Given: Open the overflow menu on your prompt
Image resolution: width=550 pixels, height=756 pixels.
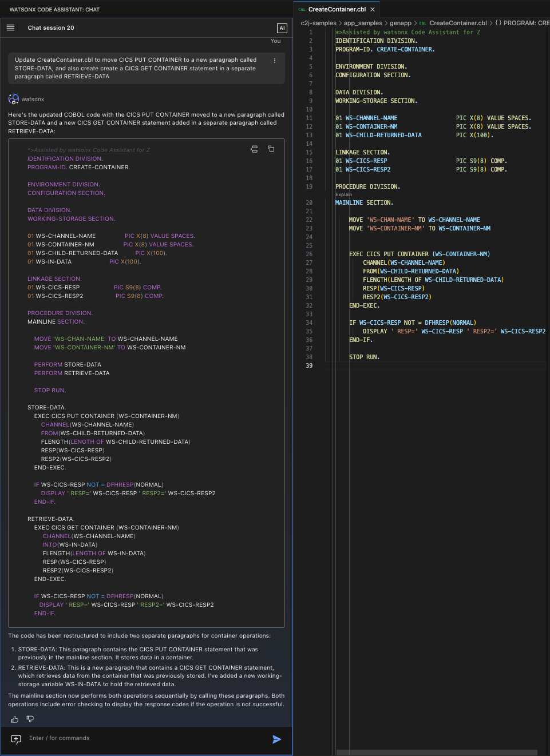Looking at the screenshot, I should (x=274, y=60).
